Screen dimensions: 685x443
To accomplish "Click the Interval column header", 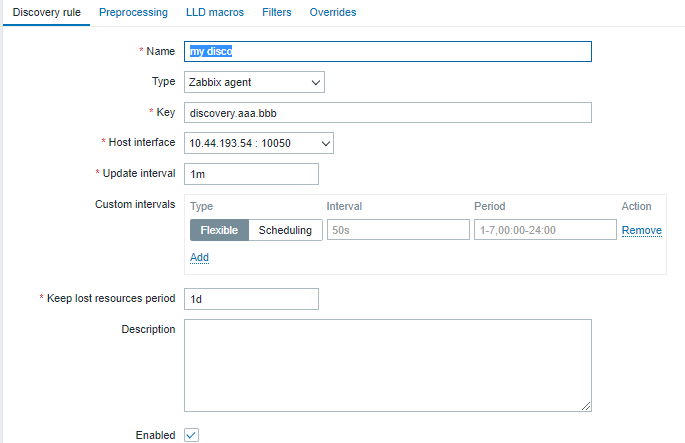I will [x=344, y=206].
